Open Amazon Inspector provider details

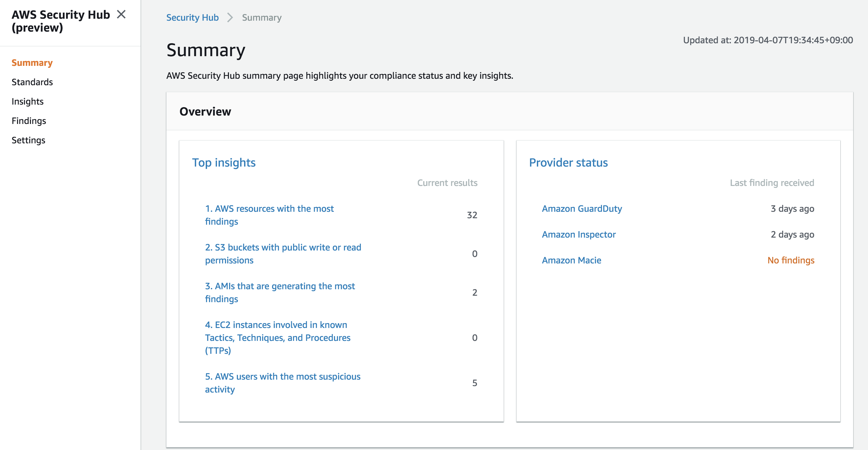pyautogui.click(x=579, y=234)
